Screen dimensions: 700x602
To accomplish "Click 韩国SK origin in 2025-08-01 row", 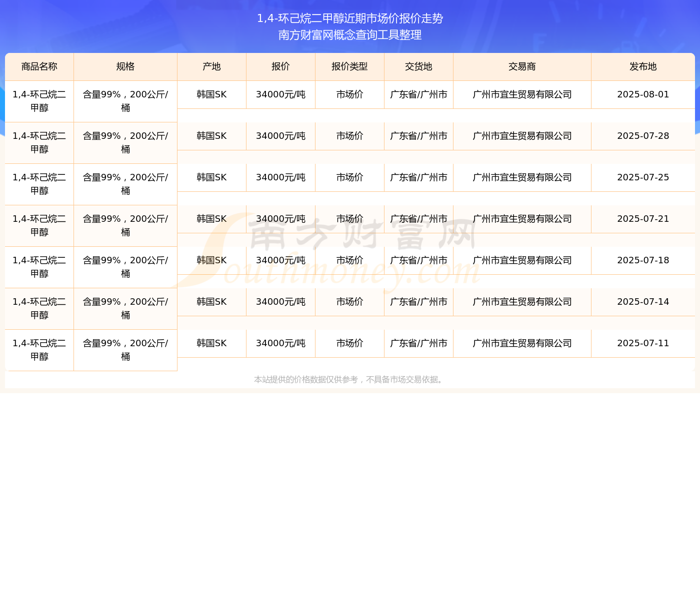I will coord(211,94).
